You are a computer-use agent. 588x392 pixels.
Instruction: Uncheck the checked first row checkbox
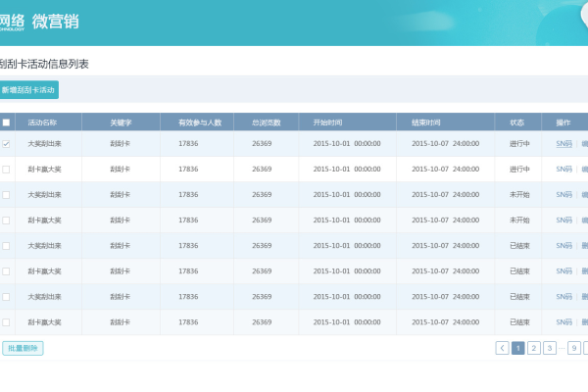click(7, 144)
